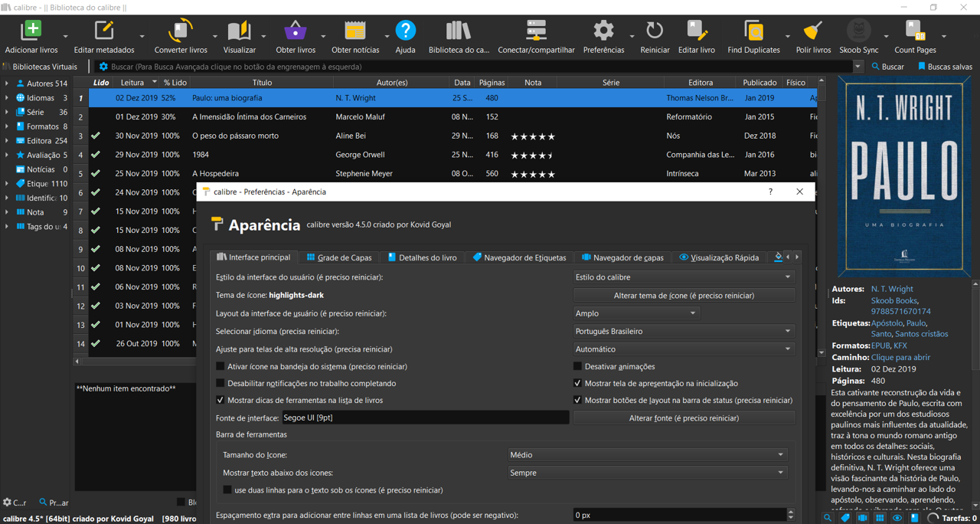Check Desabilitar notificações no trabalho completando
Screen dimensions: 980x524
[220, 383]
